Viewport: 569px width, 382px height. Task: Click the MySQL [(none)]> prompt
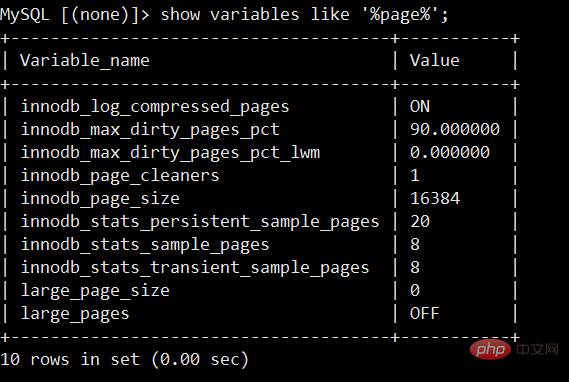(x=75, y=15)
